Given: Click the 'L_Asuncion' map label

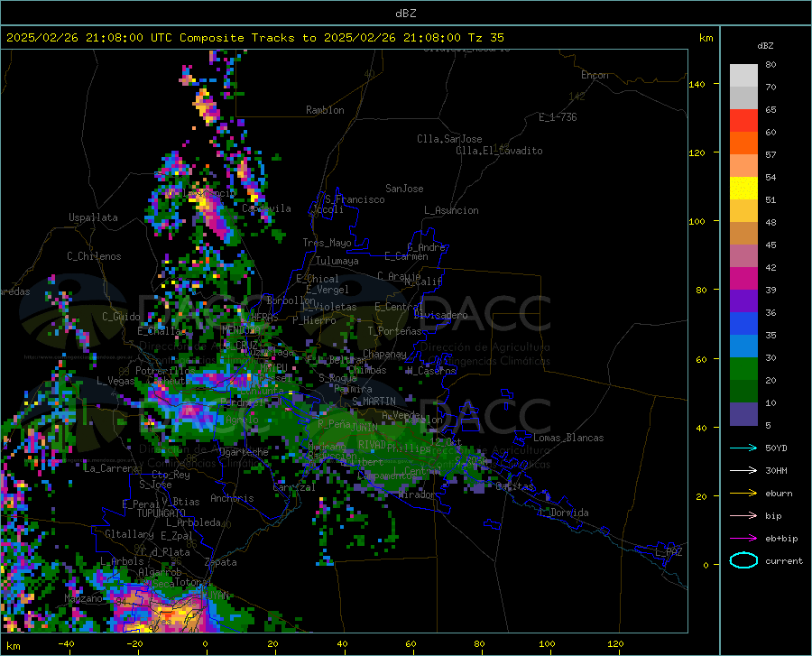Looking at the screenshot, I should point(451,210).
